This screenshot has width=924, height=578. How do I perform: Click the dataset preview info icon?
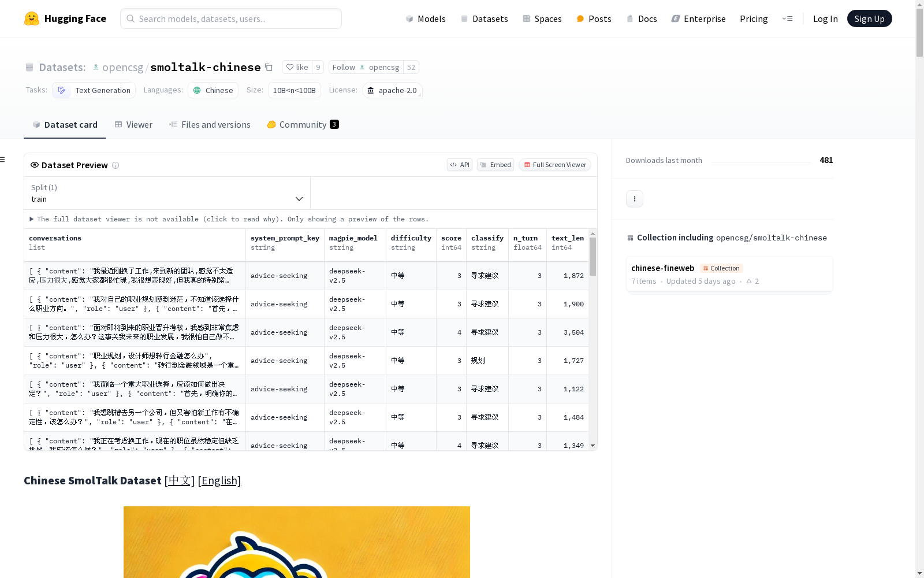[115, 165]
